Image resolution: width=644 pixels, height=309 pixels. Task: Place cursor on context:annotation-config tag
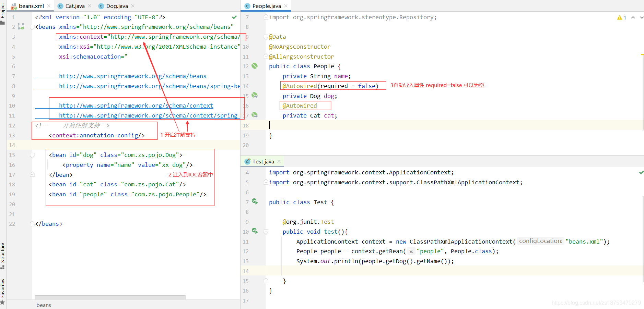(97, 135)
